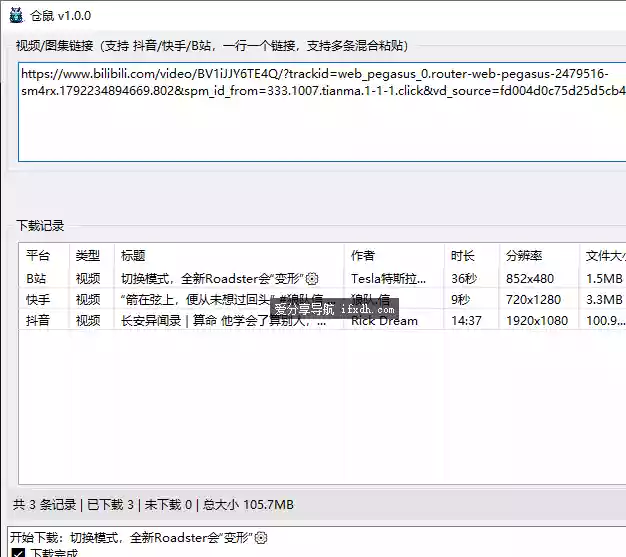Image resolution: width=626 pixels, height=557 pixels.
Task: Click the 下载记录 group label
Action: click(x=40, y=226)
